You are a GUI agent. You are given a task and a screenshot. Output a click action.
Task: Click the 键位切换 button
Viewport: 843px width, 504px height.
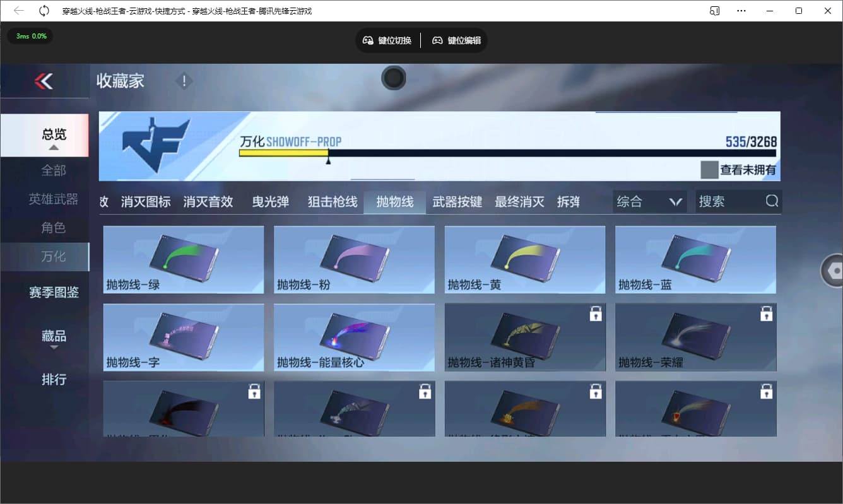[387, 40]
